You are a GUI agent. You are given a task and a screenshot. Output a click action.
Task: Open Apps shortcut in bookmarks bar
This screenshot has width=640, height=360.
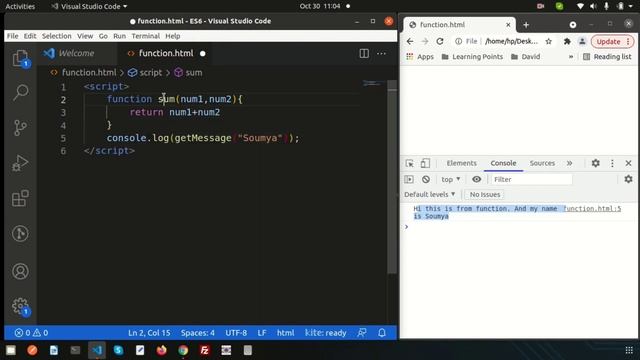tap(420, 57)
